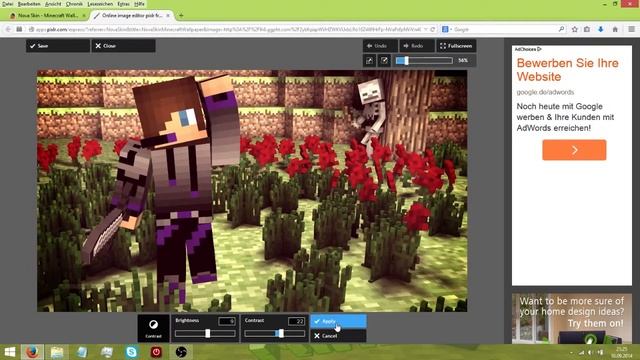
Task: Save the edited image
Action: [x=58, y=46]
